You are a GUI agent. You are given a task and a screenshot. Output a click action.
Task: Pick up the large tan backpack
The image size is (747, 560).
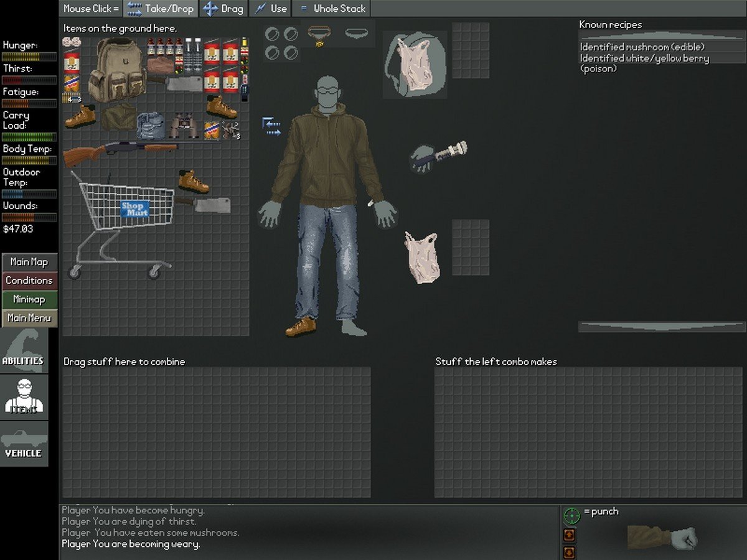(116, 70)
